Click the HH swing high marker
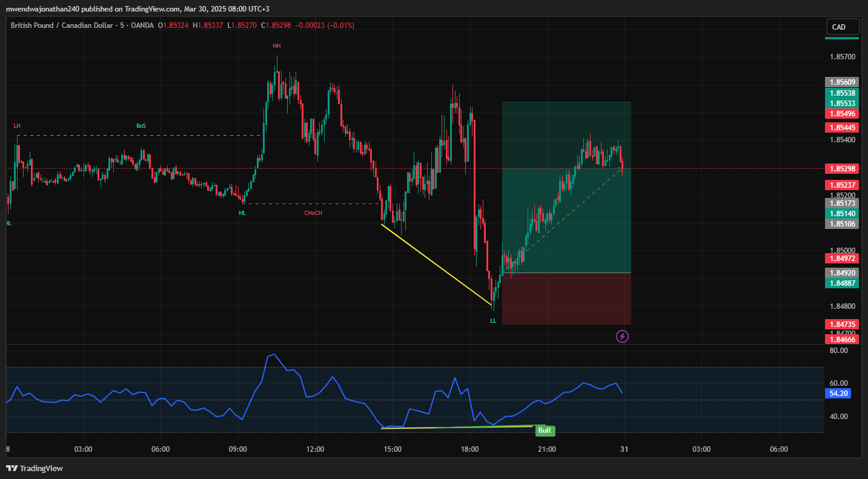This screenshot has width=868, height=479. point(276,46)
